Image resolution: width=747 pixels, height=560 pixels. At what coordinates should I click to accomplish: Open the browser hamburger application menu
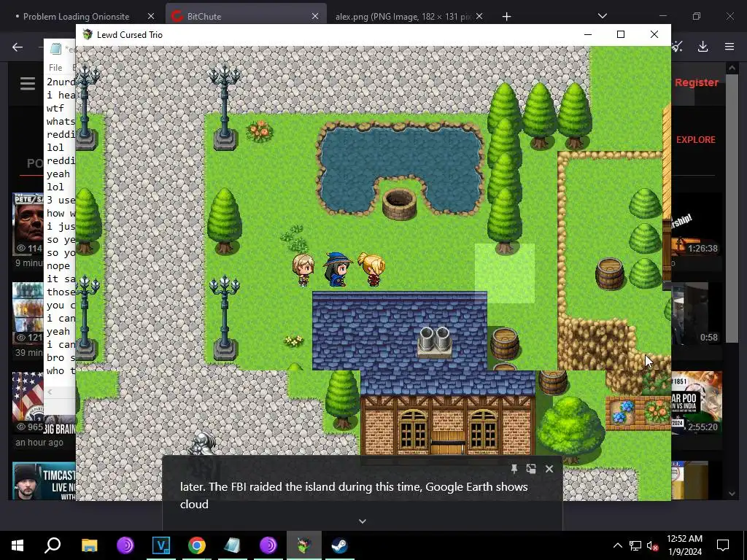[x=729, y=47]
